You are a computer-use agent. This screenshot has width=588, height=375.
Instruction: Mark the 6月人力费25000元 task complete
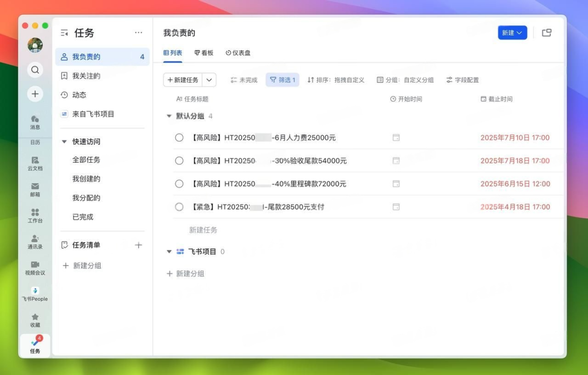click(179, 138)
